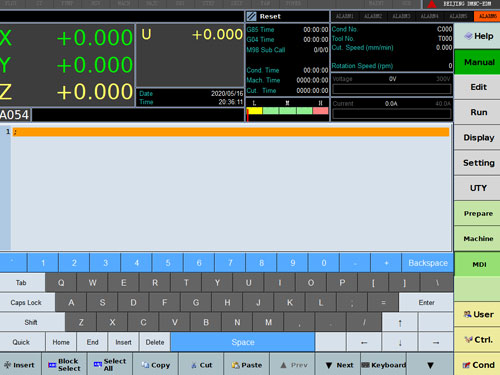Open the Display mode
This screenshot has height=375, width=500.
click(x=477, y=138)
